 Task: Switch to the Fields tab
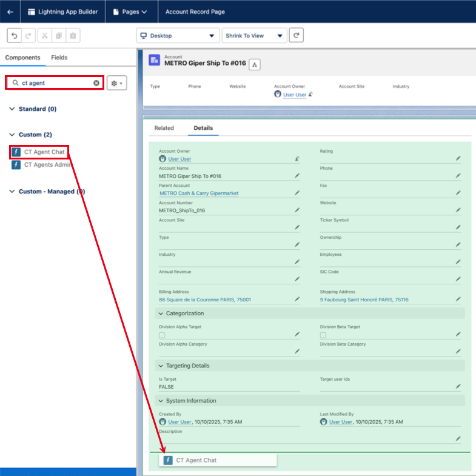coord(59,58)
